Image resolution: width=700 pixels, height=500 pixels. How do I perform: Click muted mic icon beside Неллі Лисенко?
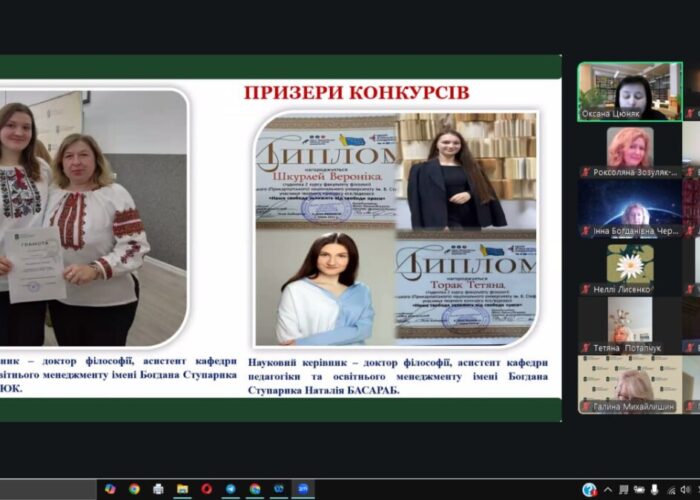point(584,289)
